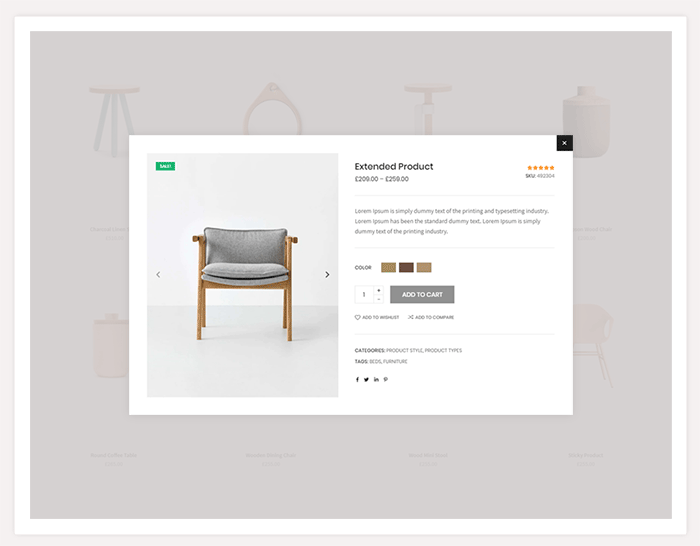Screen dimensions: 700x546
Task: Click the heart Add to Wishlist link
Action: click(x=377, y=317)
